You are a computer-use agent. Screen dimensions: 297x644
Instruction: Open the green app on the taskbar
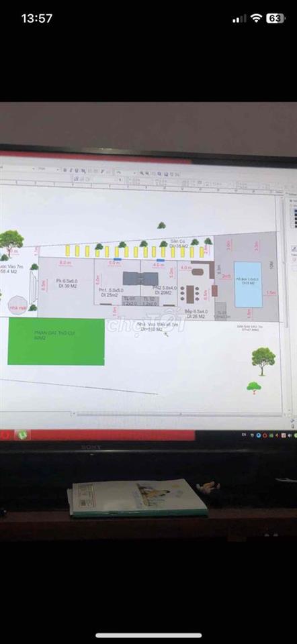pyautogui.click(x=22, y=435)
